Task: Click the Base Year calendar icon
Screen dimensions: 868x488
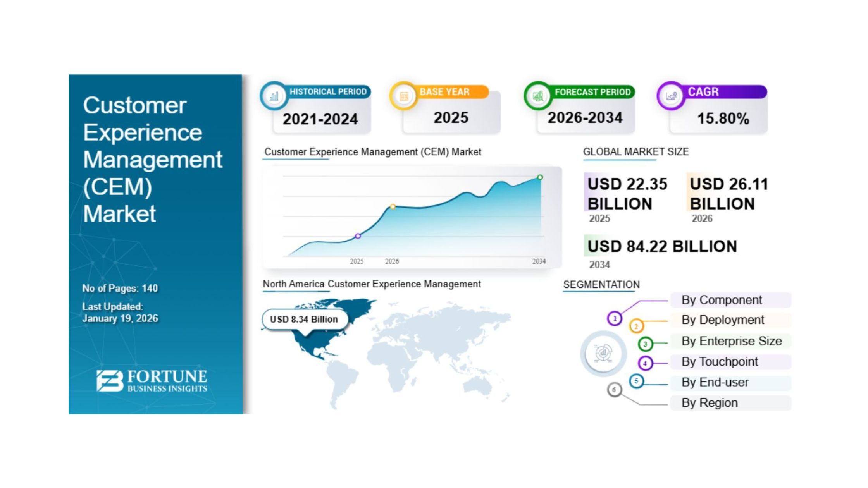Action: [403, 96]
